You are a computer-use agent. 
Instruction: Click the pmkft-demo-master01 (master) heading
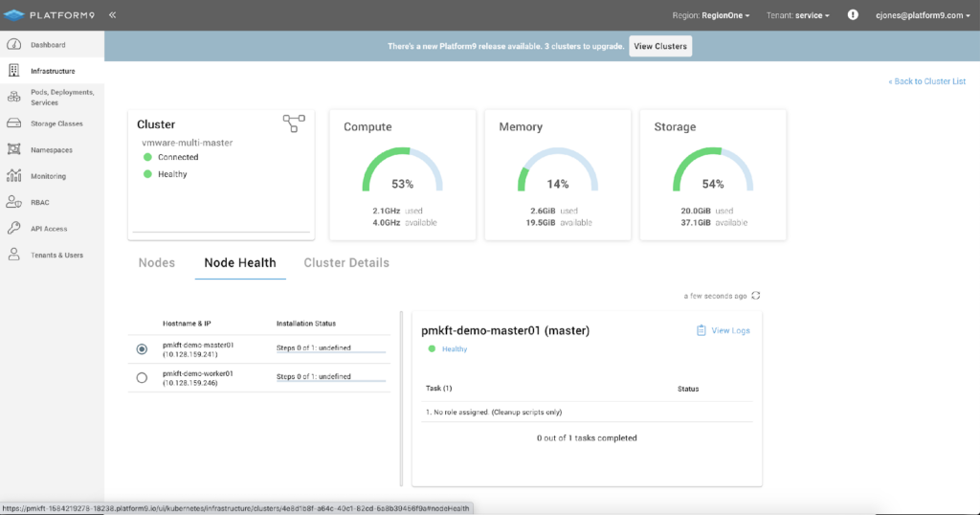point(505,330)
